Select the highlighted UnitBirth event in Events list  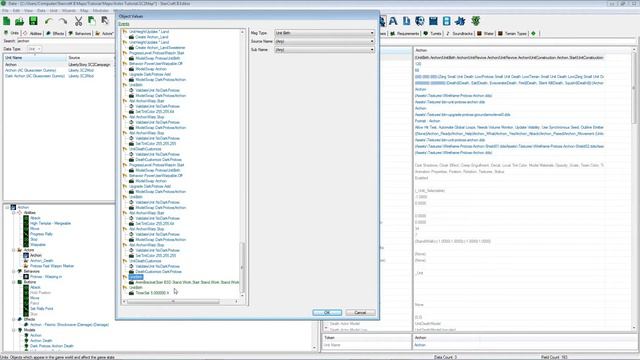click(136, 277)
